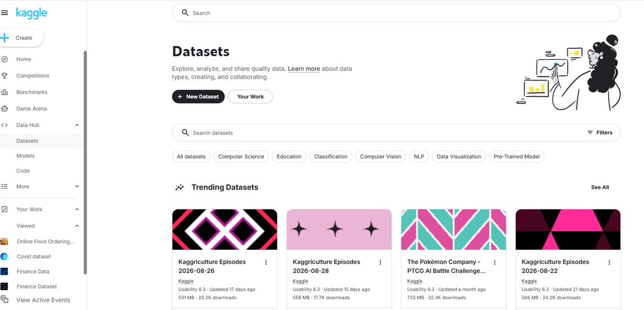644x310 pixels.
Task: Open options menu for Kaggriculture Episodes 2026-08-26
Action: 266,262
